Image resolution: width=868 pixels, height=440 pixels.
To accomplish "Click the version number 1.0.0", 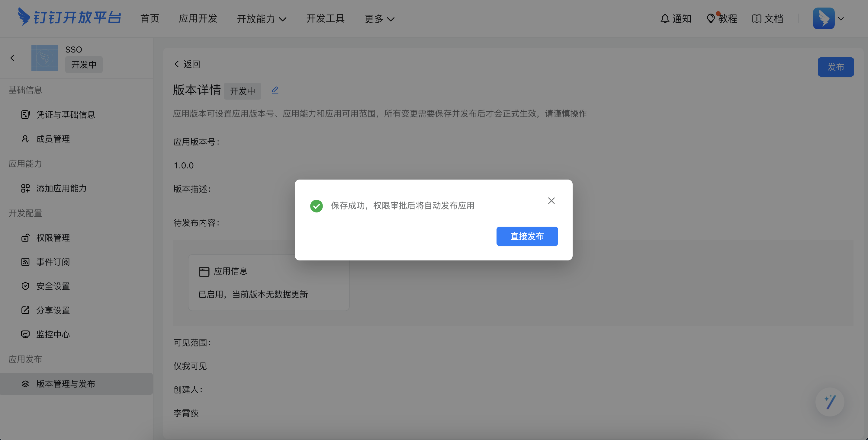I will 184,165.
